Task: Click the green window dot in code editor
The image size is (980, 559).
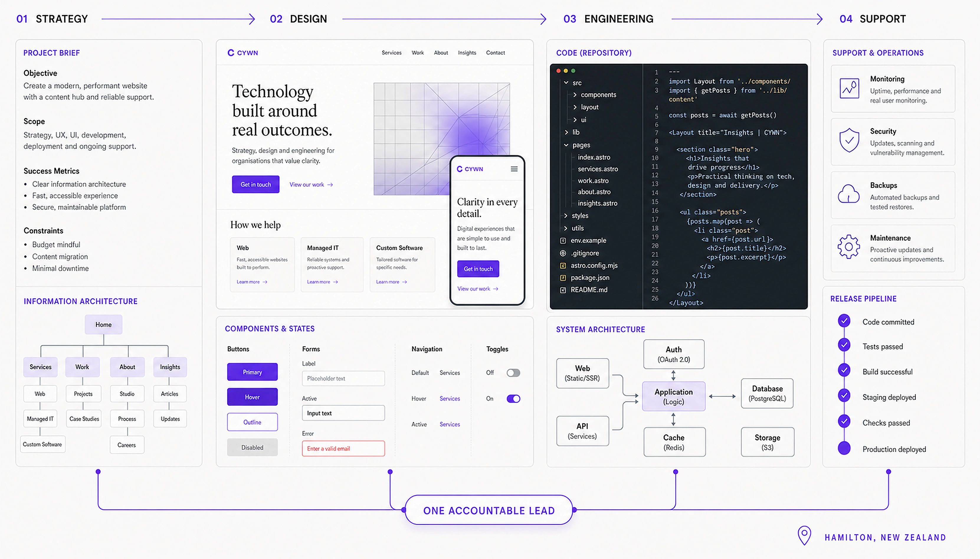Action: pos(573,71)
